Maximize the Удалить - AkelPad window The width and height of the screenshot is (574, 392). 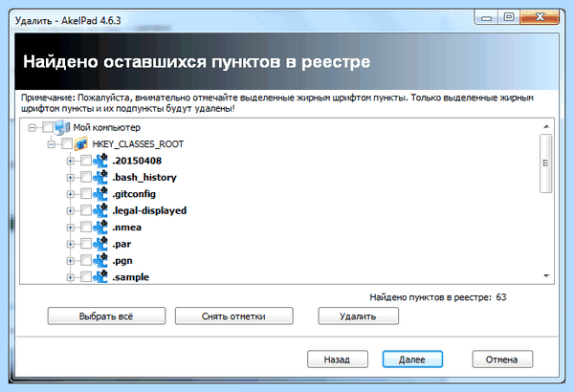509,17
